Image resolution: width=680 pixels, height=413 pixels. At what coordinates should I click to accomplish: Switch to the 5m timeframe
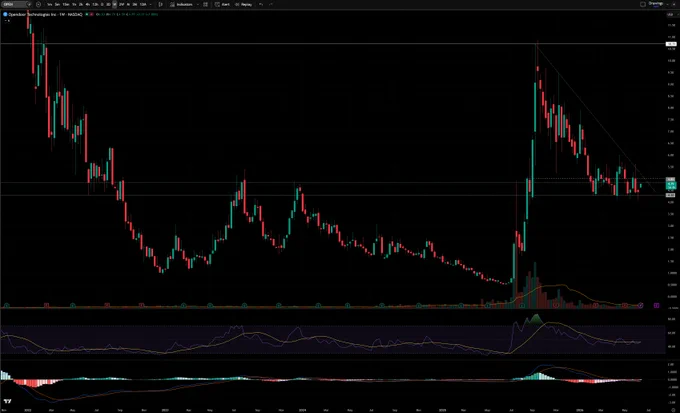[x=57, y=4]
